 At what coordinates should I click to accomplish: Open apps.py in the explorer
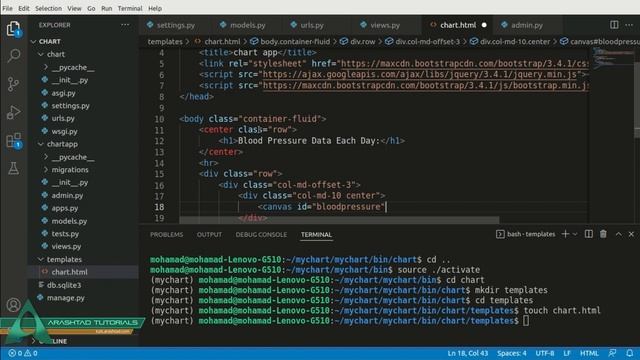(64, 208)
